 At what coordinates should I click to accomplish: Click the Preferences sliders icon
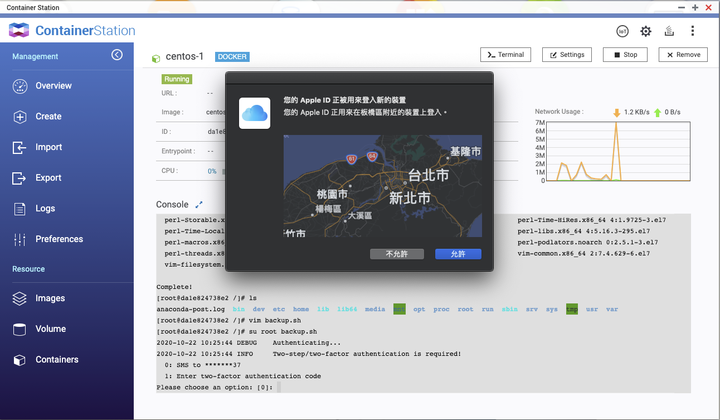coord(20,239)
